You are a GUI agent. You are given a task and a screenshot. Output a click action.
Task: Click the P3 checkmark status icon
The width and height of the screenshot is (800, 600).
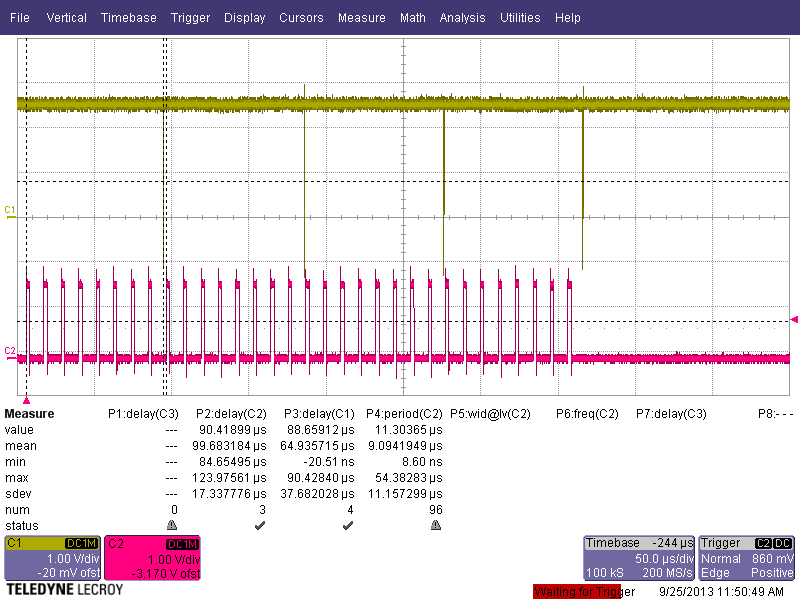point(347,525)
